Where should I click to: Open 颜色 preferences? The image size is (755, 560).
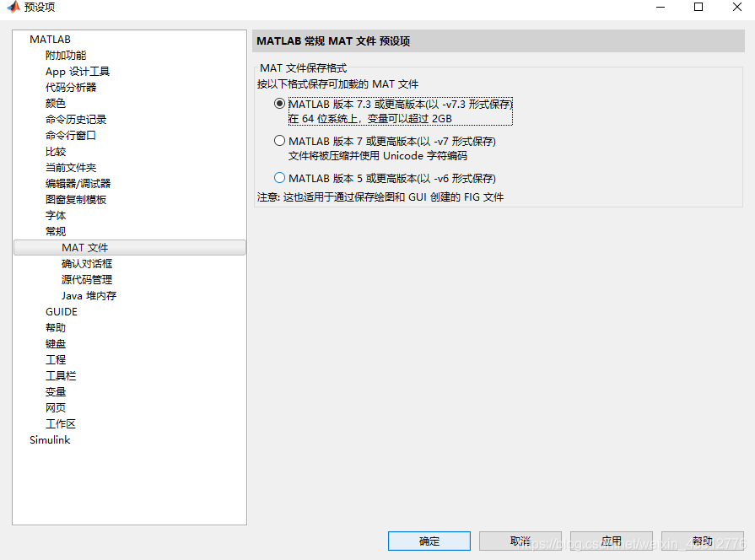(56, 103)
